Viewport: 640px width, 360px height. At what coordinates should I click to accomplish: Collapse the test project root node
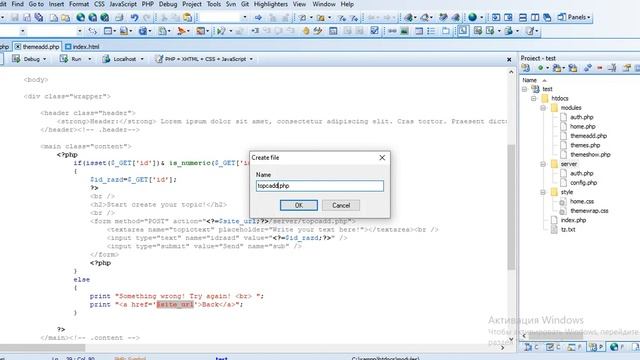point(524,89)
